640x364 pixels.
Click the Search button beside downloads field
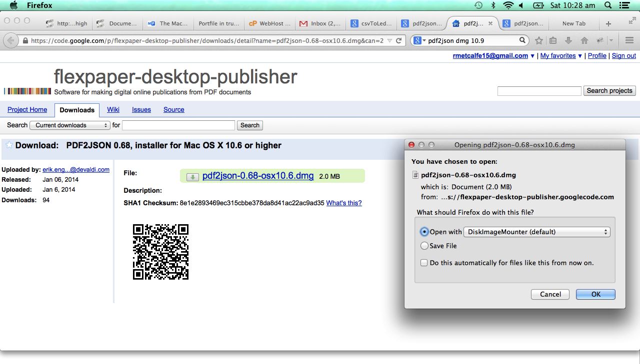point(250,125)
